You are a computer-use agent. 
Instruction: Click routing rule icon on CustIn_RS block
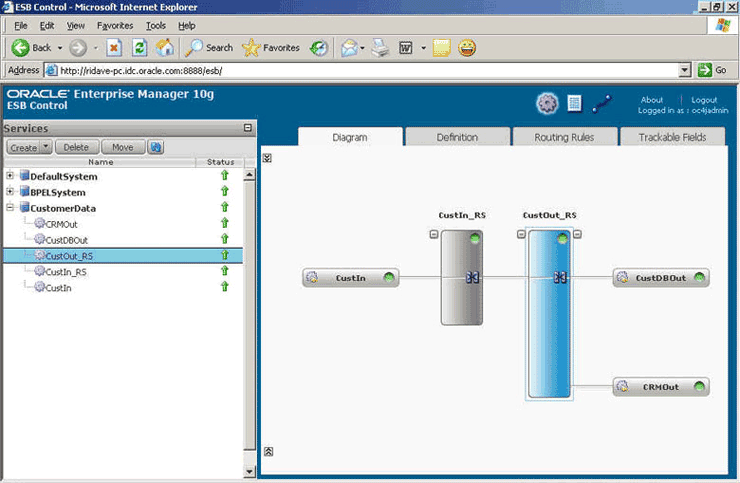coord(472,277)
